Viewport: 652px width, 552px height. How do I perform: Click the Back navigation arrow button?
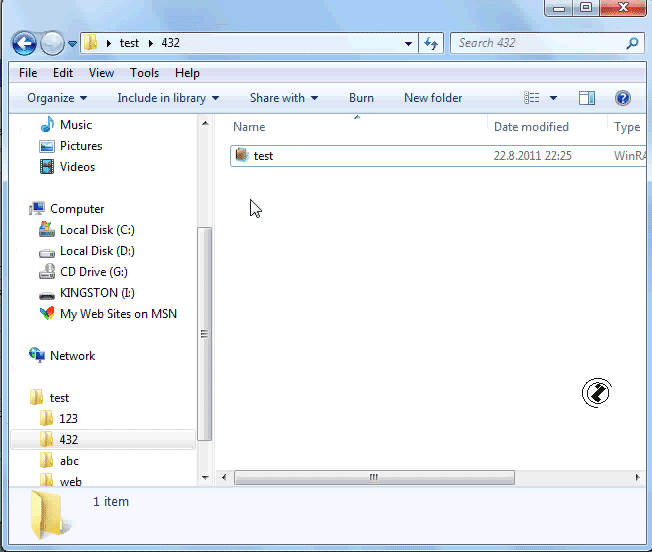tap(25, 43)
